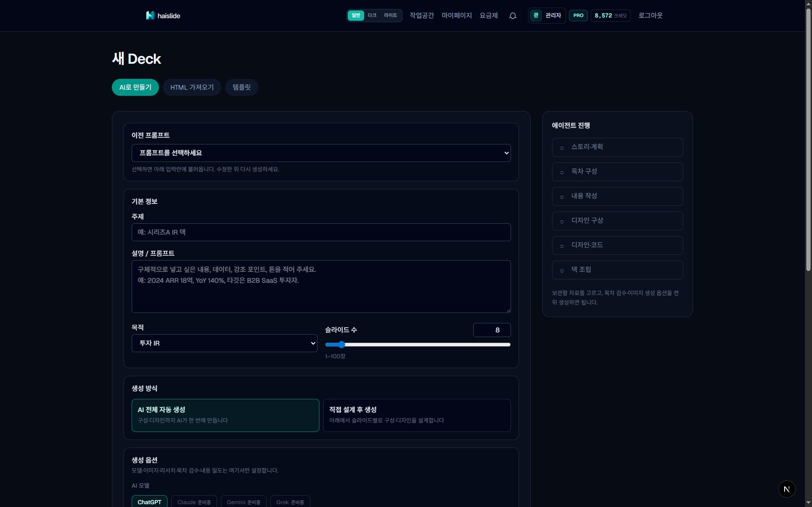Click the page scrollbar up arrow
This screenshot has width=812, height=507.
(808, 3)
